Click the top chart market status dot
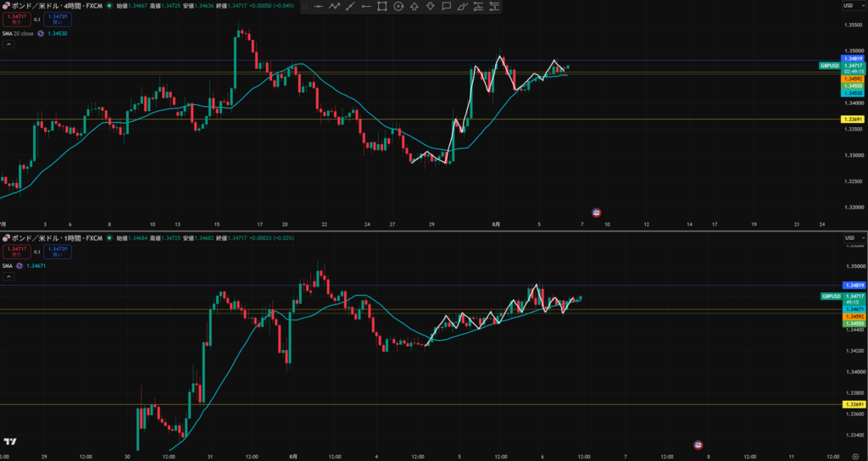The height and width of the screenshot is (461, 868). (x=109, y=6)
